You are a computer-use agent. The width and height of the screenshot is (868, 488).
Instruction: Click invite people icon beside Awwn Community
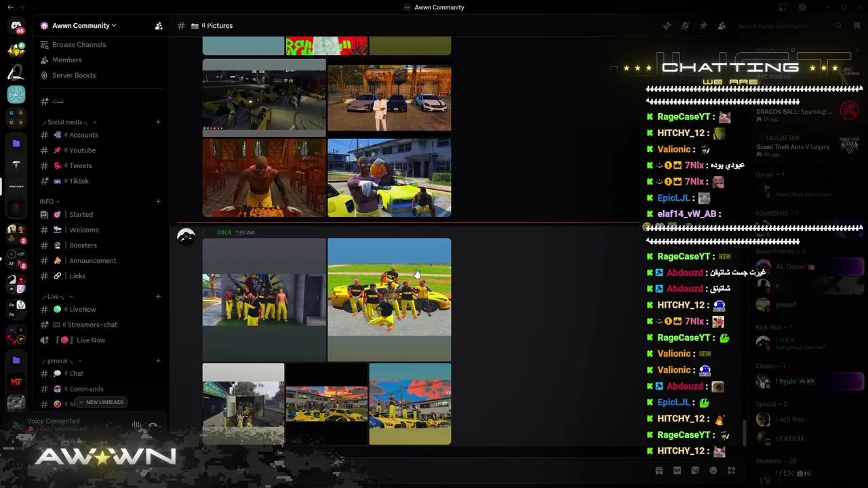click(159, 26)
